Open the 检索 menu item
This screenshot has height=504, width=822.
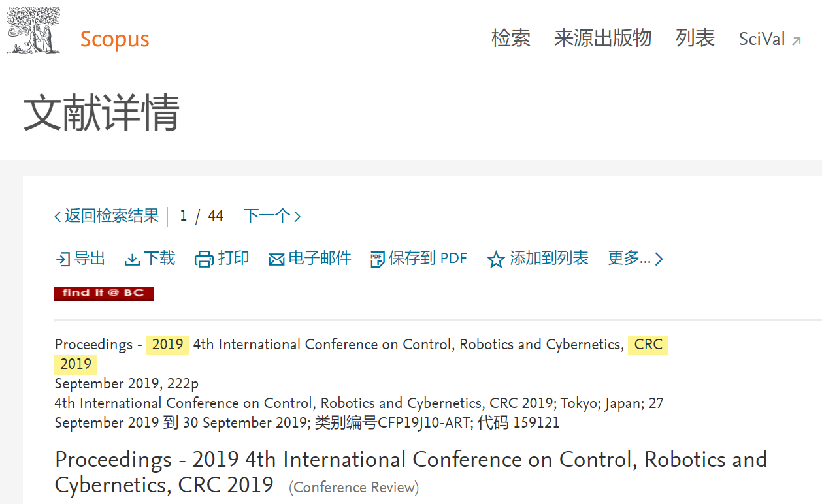pyautogui.click(x=511, y=39)
